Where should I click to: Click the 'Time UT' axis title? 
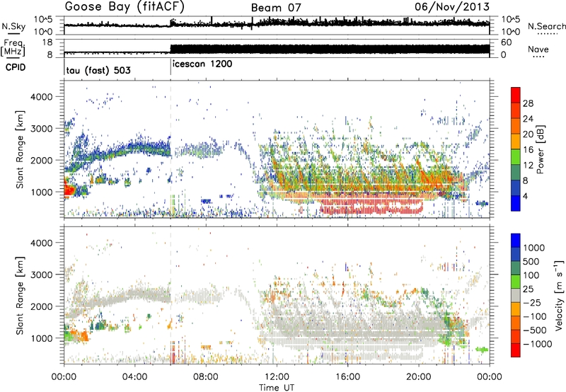coord(277,387)
